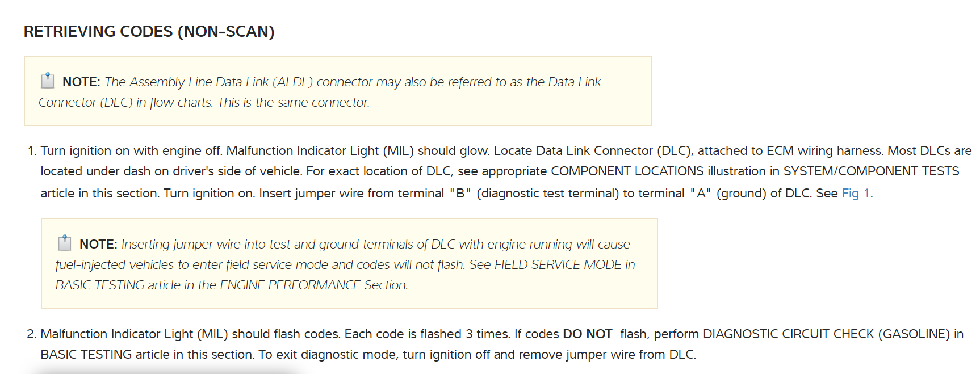Click the quoted terminal "A" text
Image resolution: width=980 pixels, height=374 pixels.
(x=700, y=194)
